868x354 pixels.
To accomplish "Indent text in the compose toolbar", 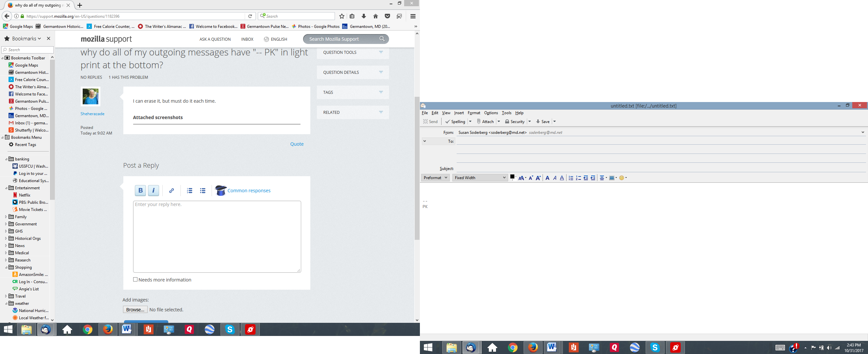I will point(593,178).
